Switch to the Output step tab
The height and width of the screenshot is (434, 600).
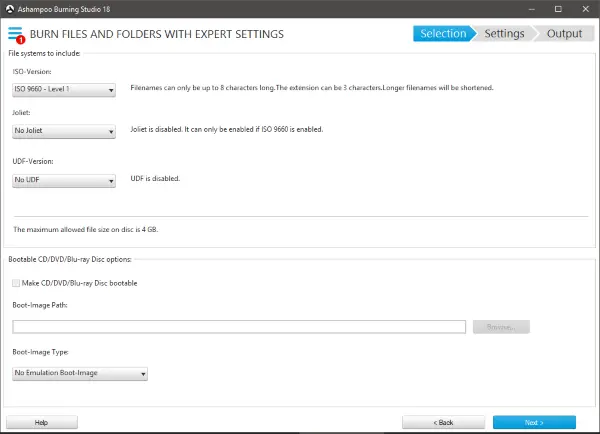[x=564, y=34]
